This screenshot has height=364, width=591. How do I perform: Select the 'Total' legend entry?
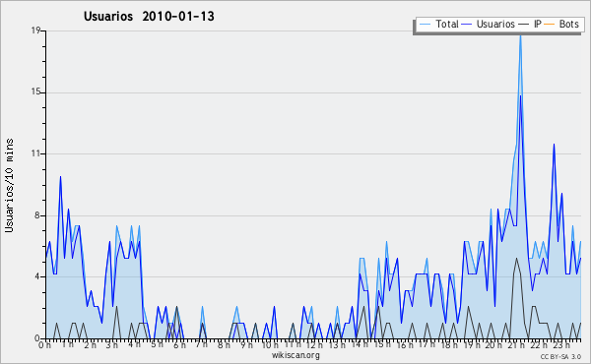point(446,24)
